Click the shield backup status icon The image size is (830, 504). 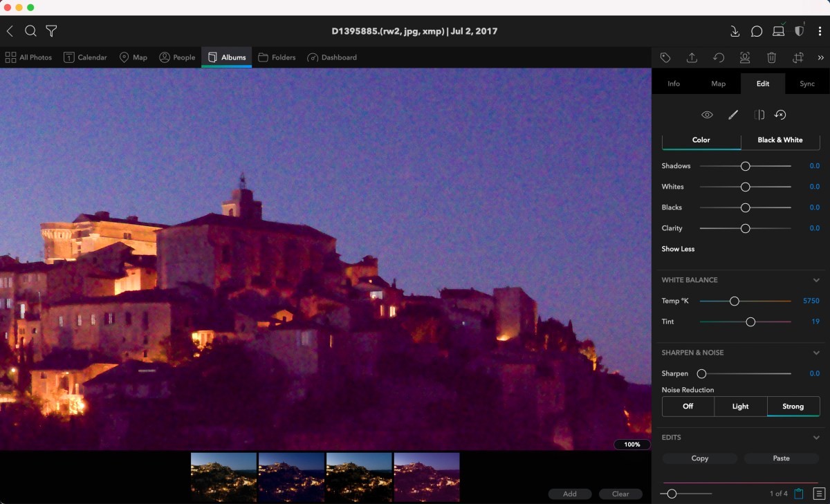coord(800,31)
